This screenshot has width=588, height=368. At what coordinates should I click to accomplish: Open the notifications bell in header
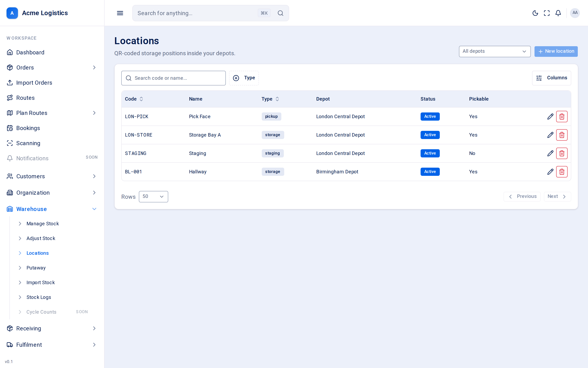pyautogui.click(x=558, y=13)
